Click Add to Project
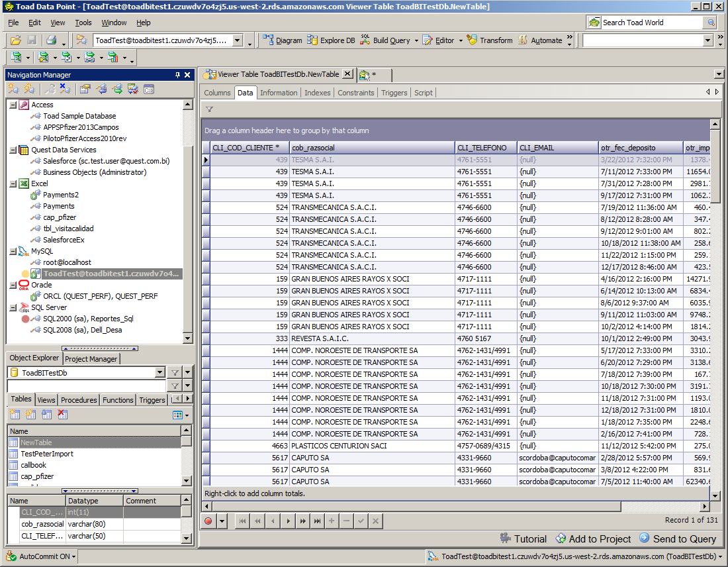Image resolution: width=728 pixels, height=567 pixels. 593,539
